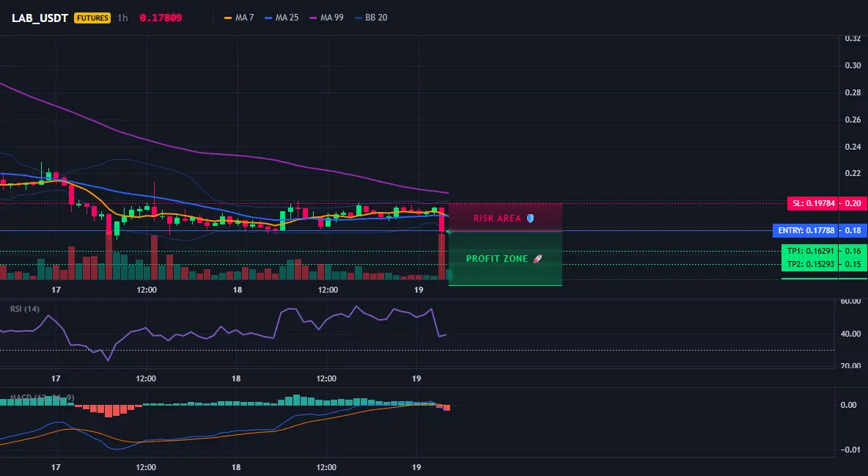Click the RSI (14) indicator label
The image size is (868, 476).
pyautogui.click(x=25, y=309)
